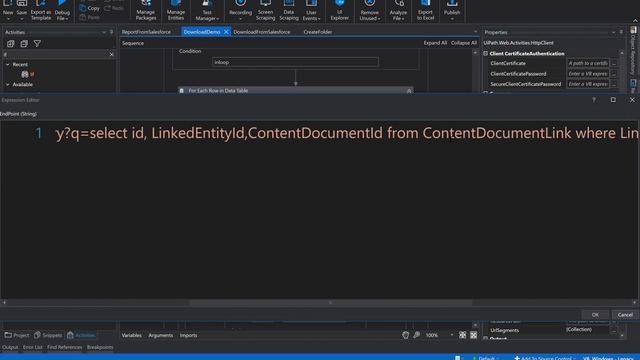Switch to the CreateFolder tab
This screenshot has width=640, height=360.
(318, 32)
